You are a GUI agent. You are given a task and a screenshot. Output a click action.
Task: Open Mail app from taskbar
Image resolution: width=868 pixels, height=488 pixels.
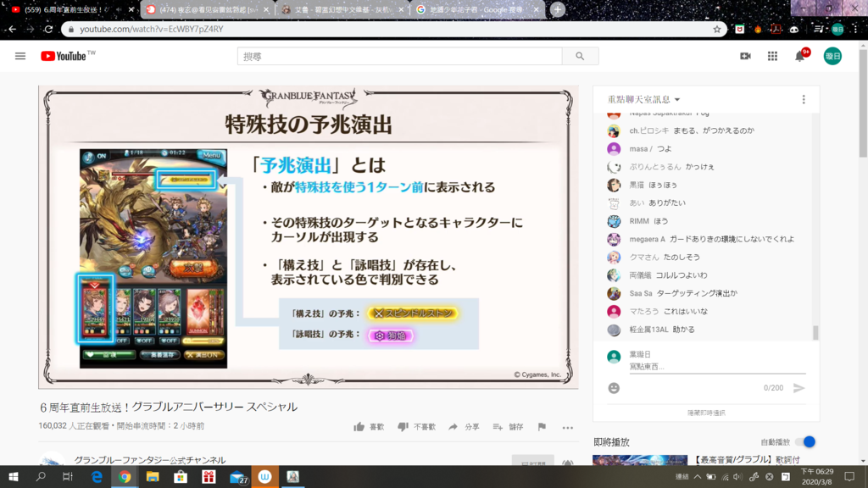(238, 476)
